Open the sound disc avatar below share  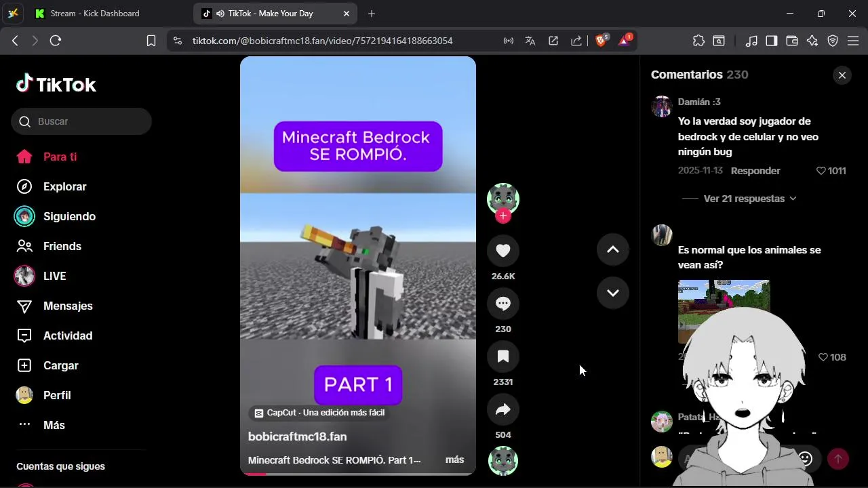503,461
